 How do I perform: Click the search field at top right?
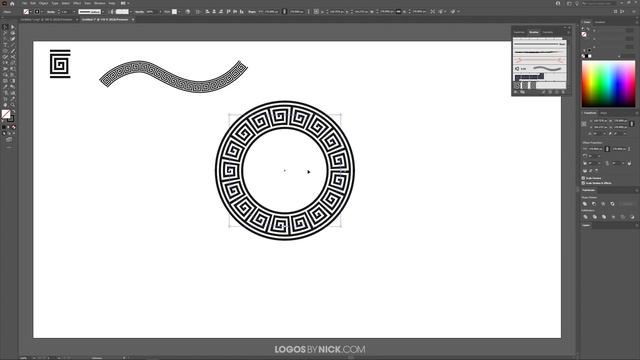coord(598,3)
